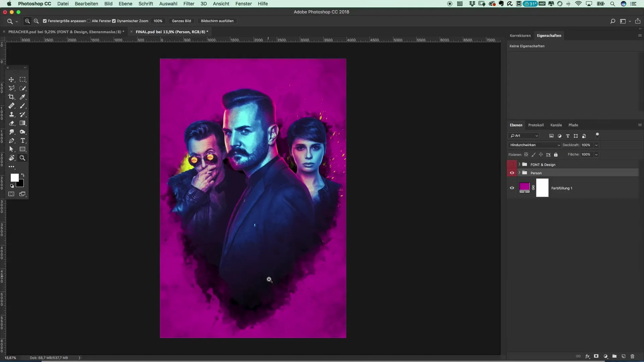Open Hindurchwirken blend mode dropdown
The image size is (644, 362).
pyautogui.click(x=534, y=145)
